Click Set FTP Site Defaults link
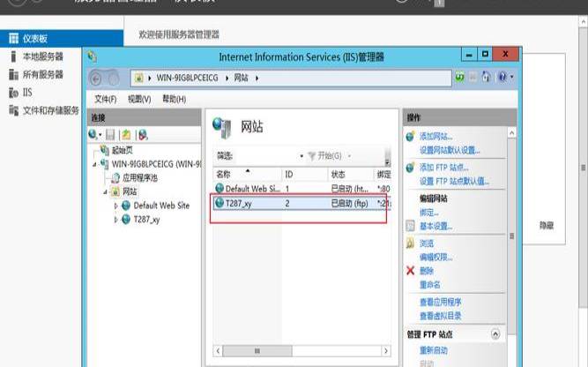Image resolution: width=588 pixels, height=367 pixels. (454, 182)
